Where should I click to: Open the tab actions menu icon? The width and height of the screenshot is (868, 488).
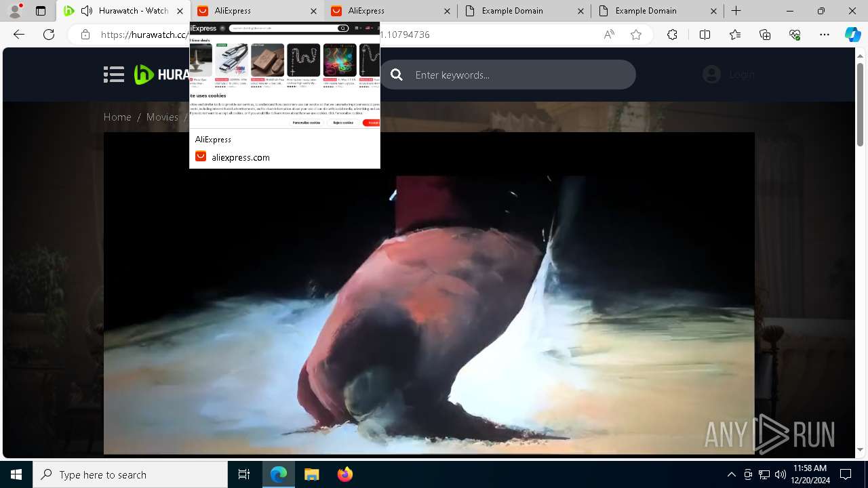41,11
